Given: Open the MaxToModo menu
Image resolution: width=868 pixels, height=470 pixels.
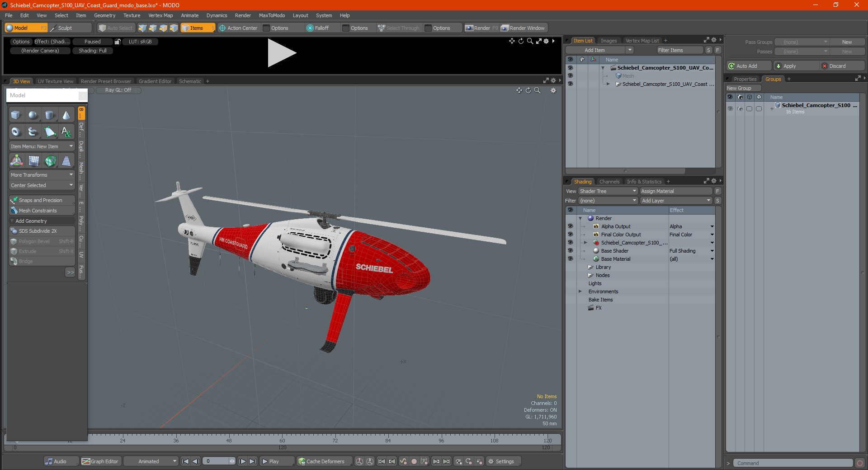Looking at the screenshot, I should [x=272, y=15].
